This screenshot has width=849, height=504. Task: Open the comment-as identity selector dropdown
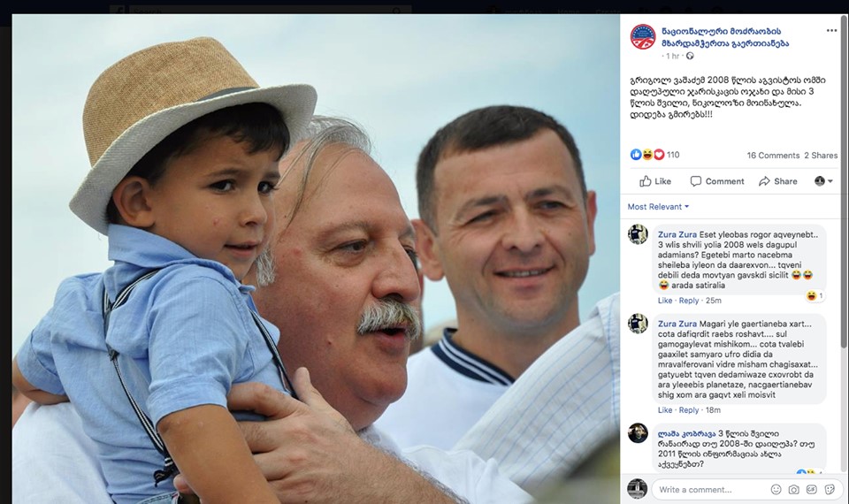(x=823, y=181)
